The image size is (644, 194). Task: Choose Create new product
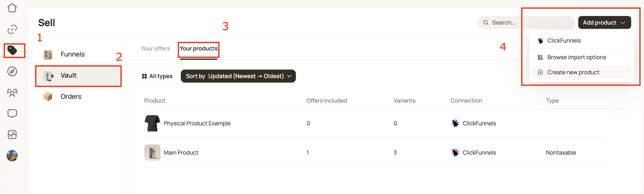[582, 72]
